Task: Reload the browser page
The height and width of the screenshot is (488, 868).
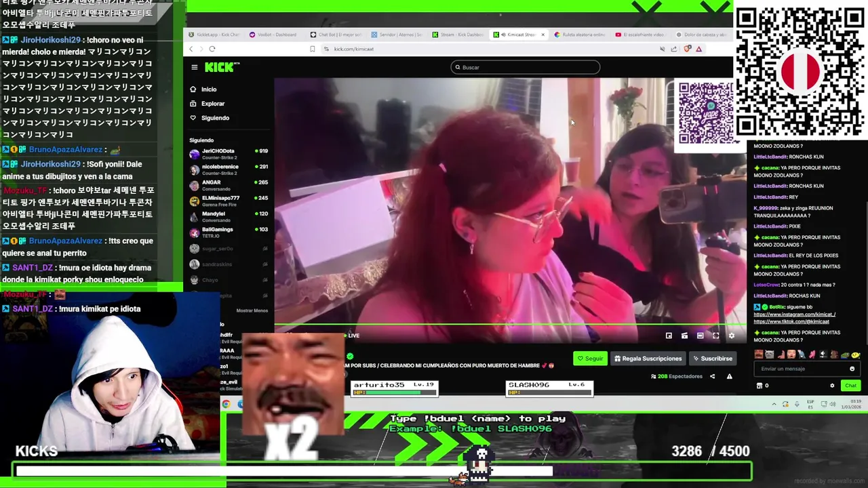Action: (x=212, y=49)
